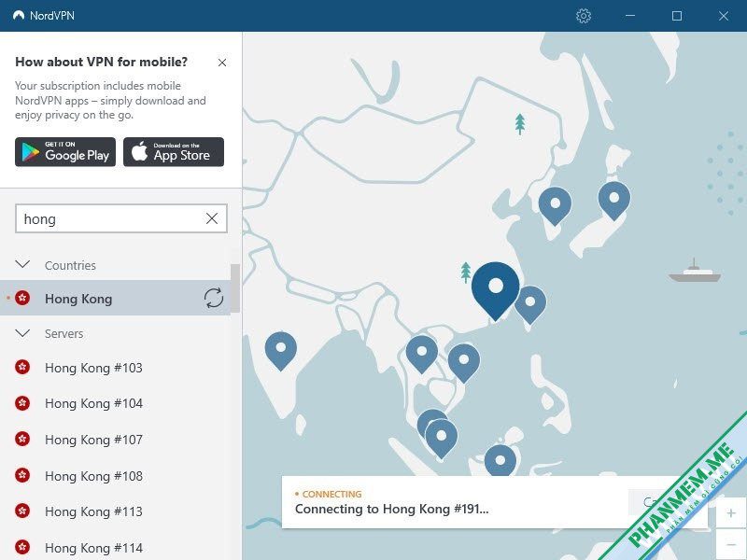Maximize the NordVPN window
The image size is (747, 560).
tap(676, 16)
